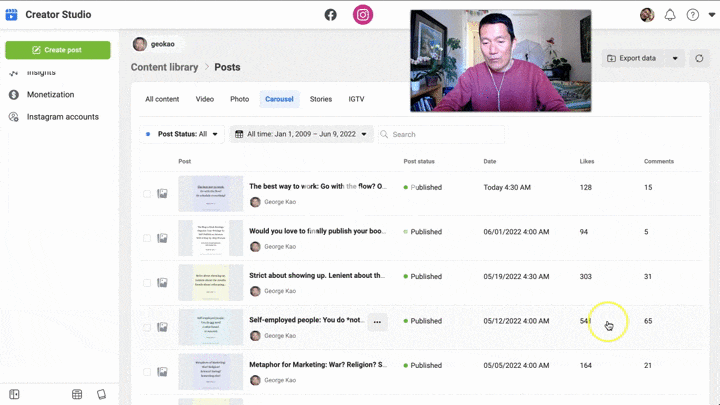Click the Likes column header

click(x=587, y=162)
